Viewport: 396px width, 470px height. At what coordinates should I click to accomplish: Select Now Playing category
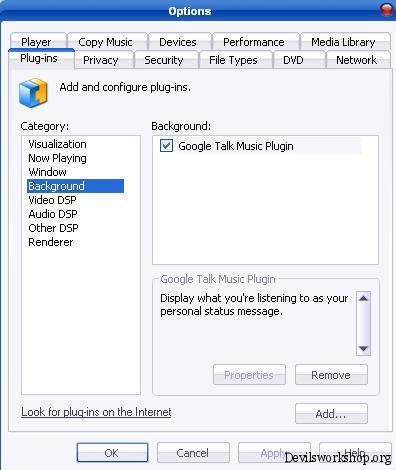[57, 158]
